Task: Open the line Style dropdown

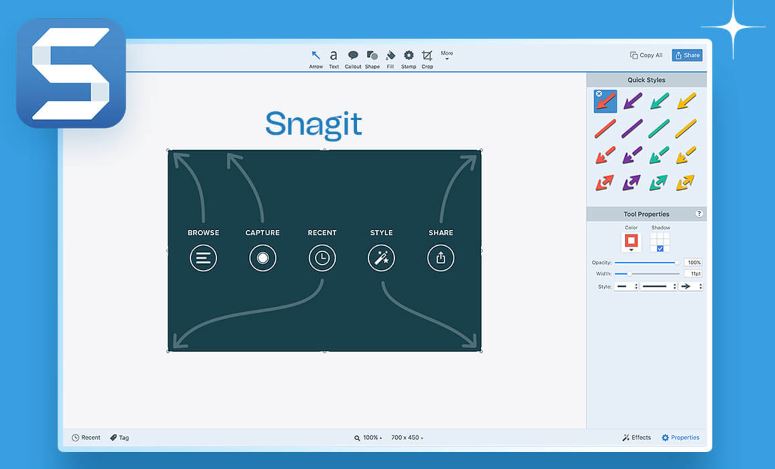Action: pyautogui.click(x=658, y=286)
